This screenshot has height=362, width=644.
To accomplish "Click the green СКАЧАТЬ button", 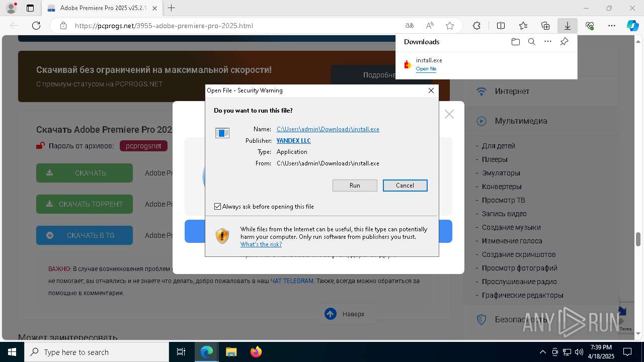I will pos(85,173).
